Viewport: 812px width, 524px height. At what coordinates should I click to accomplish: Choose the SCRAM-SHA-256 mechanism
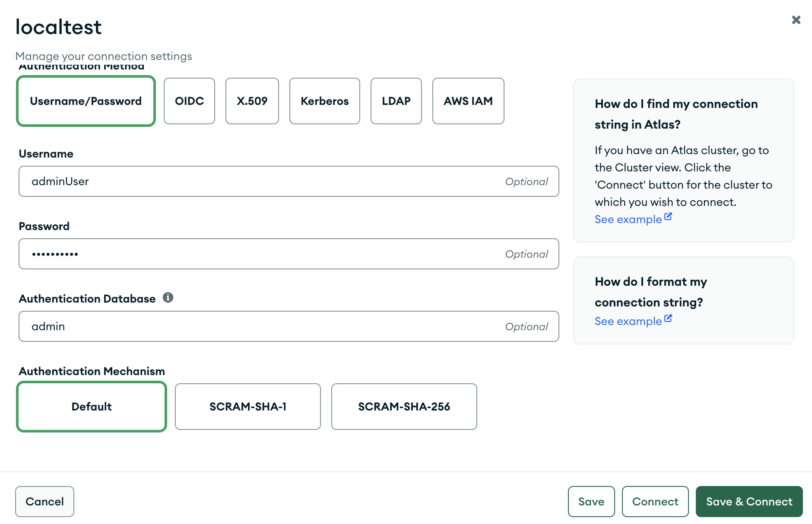click(x=404, y=406)
